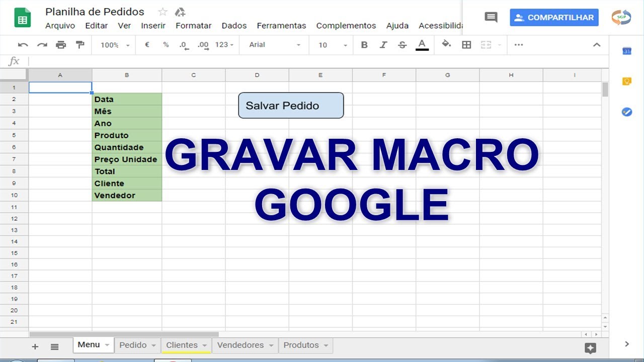Select the paint format roller icon
The width and height of the screenshot is (644, 362).
pyautogui.click(x=80, y=45)
